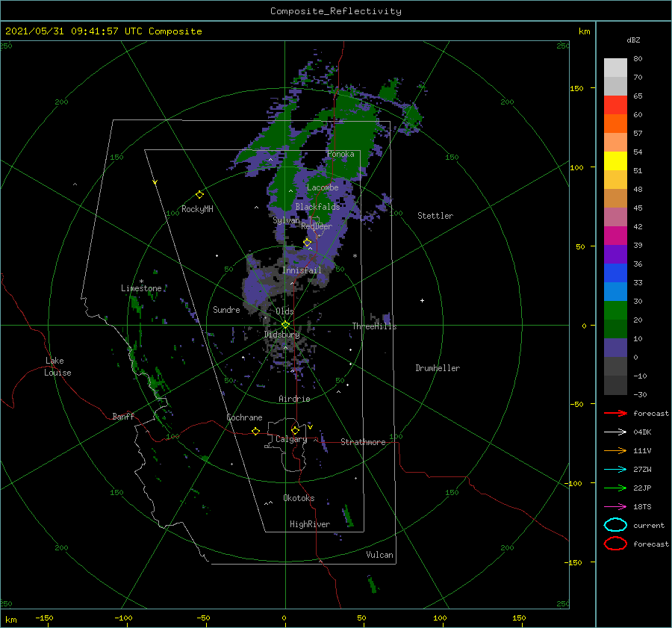Click the red forecast ellipse icon
Screen dimensions: 672x628
(x=615, y=544)
